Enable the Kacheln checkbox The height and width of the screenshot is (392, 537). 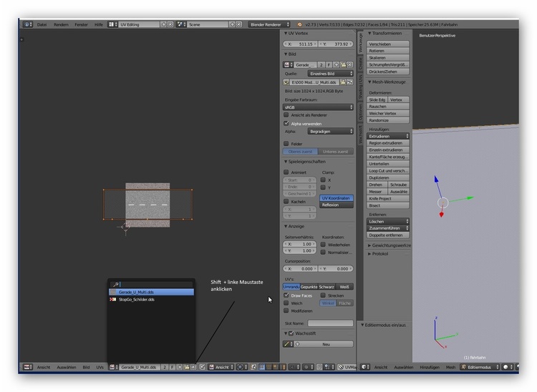(286, 202)
